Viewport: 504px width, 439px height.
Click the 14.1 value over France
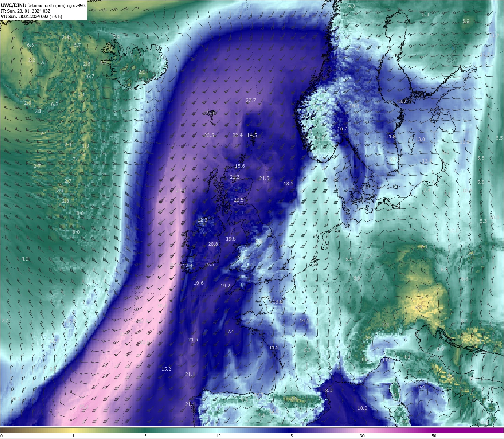coord(304,321)
